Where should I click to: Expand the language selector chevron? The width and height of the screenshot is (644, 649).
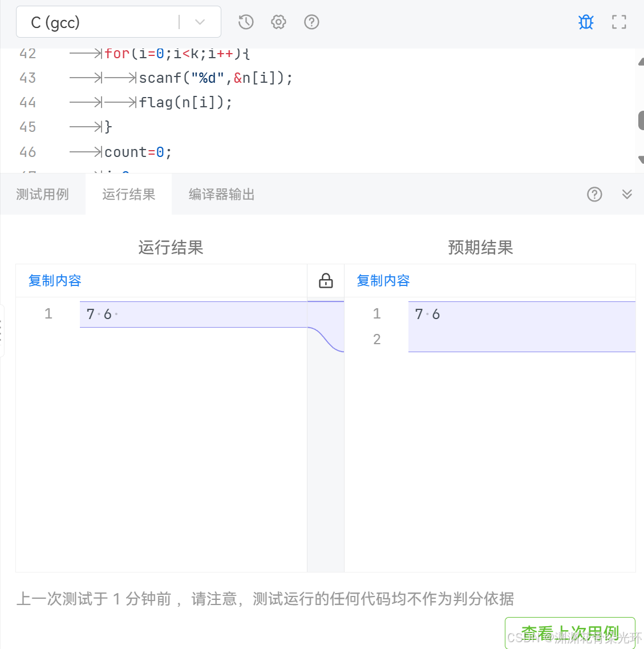199,22
